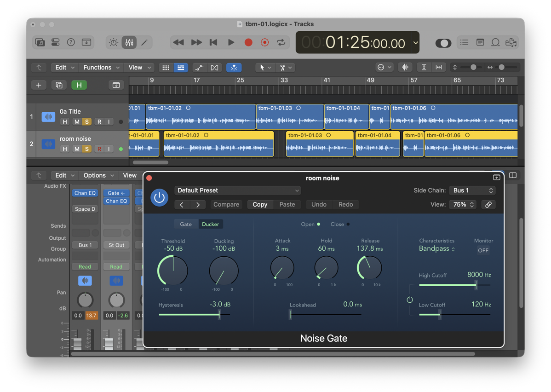Viewport: 551px width, 392px height.
Task: Bypass the Noise Gate with its power button
Action: 159,198
